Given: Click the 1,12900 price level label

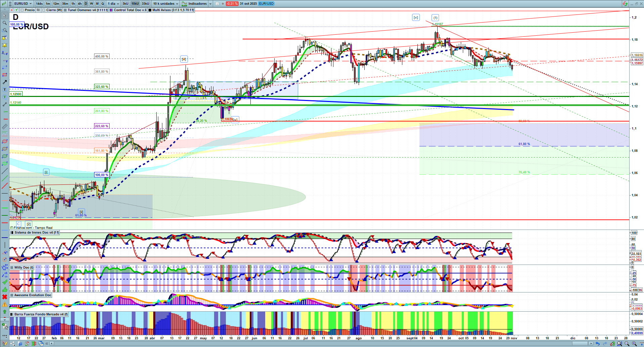Looking at the screenshot, I should (x=16, y=94).
